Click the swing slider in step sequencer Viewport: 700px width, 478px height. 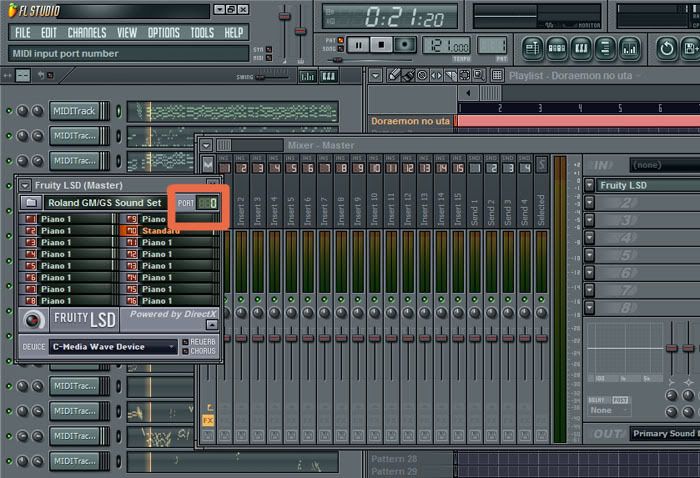pyautogui.click(x=260, y=77)
